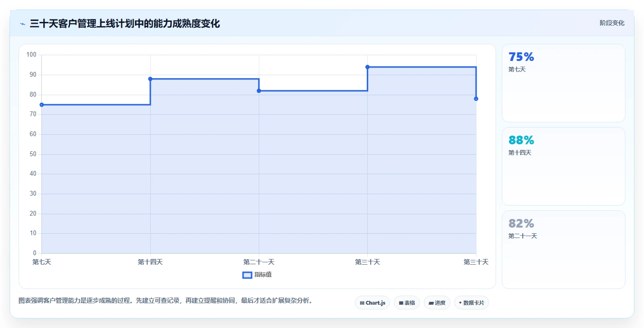Image resolution: width=644 pixels, height=328 pixels.
Task: Open the 数据卡片 chip
Action: (471, 303)
